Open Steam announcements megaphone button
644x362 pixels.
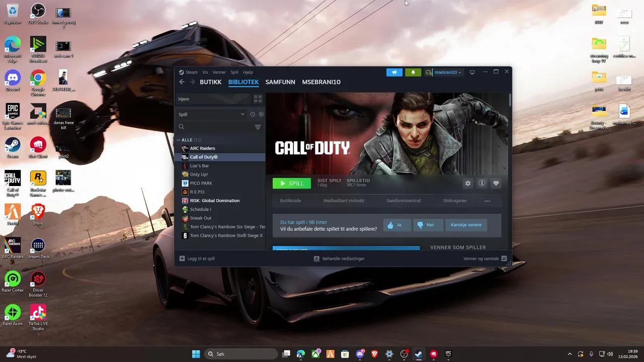pos(394,72)
